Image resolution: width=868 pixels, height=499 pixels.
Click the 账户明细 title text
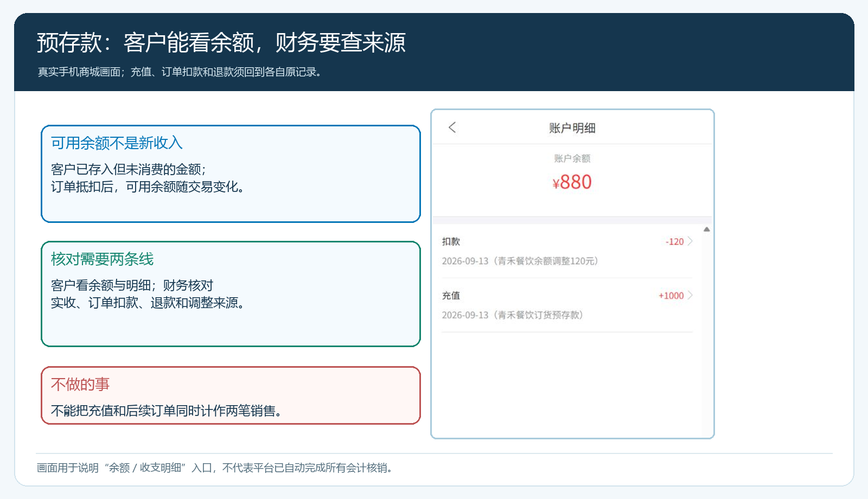click(572, 128)
